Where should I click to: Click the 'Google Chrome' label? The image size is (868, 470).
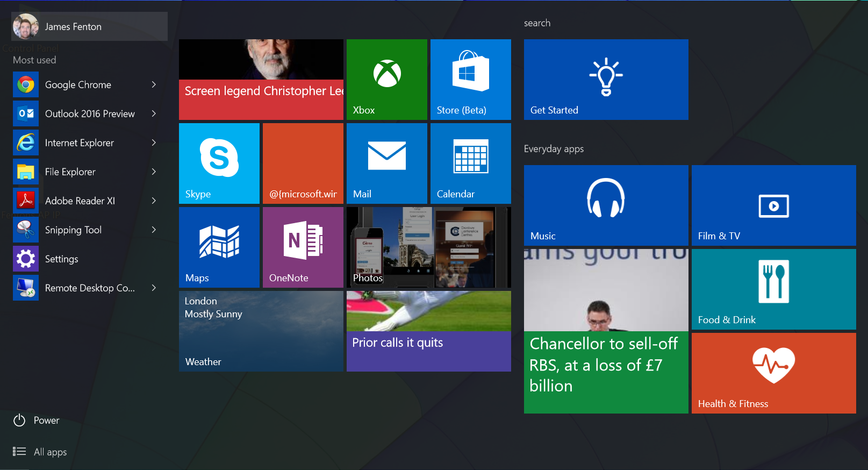78,85
